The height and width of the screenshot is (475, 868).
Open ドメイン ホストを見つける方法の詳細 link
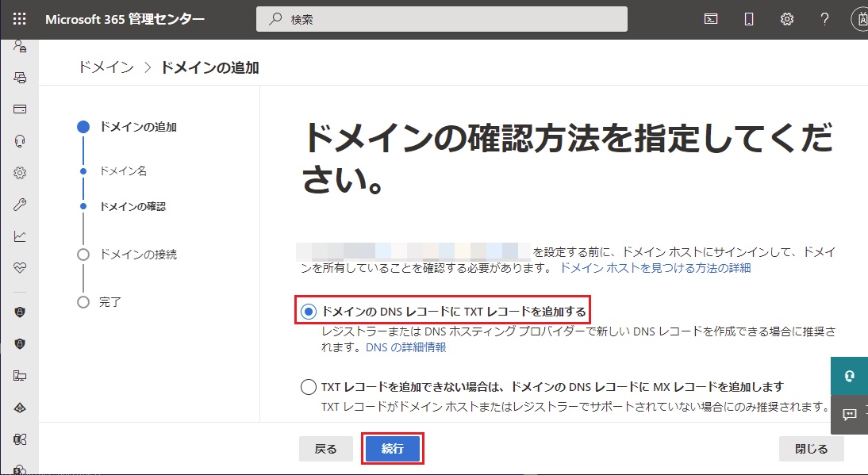[x=655, y=268]
